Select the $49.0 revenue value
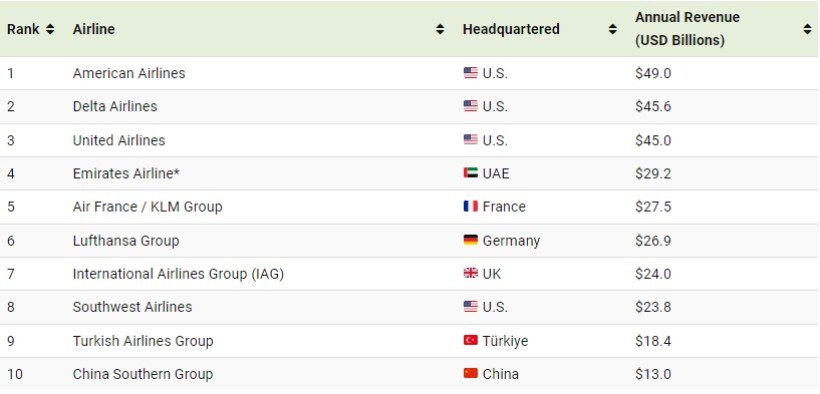Image resolution: width=820 pixels, height=394 pixels. [x=653, y=73]
